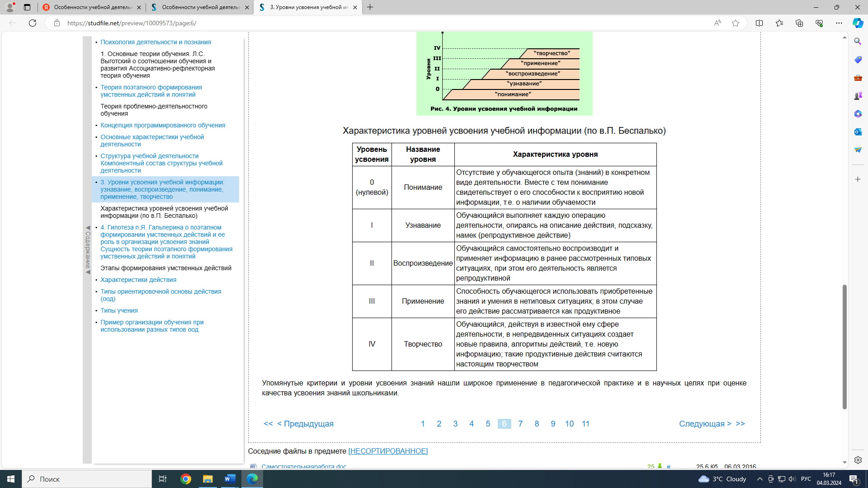Image resolution: width=868 pixels, height=488 pixels.
Task: Select highlighted '3. Уровни усвоения' contents item
Action: click(165, 189)
